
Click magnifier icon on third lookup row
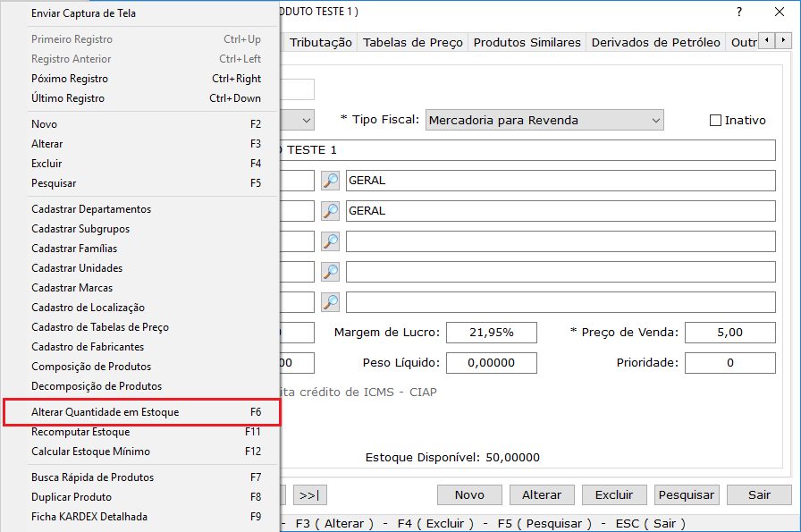pyautogui.click(x=331, y=241)
